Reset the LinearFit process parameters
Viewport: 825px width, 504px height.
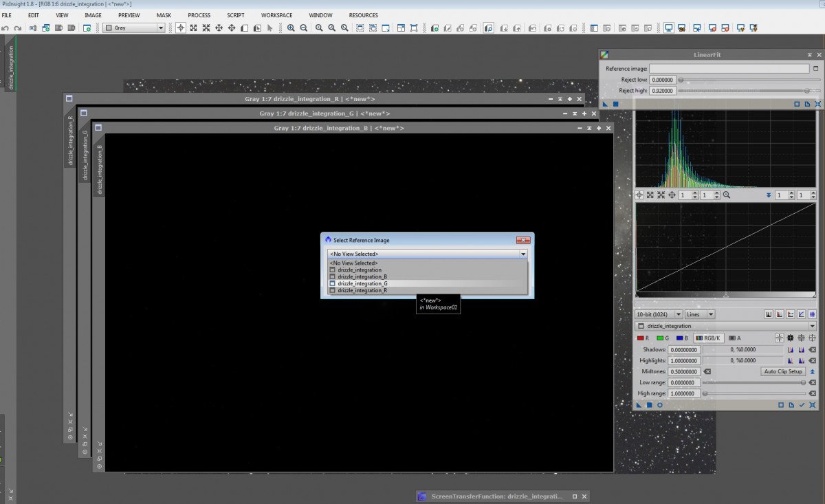click(x=818, y=104)
